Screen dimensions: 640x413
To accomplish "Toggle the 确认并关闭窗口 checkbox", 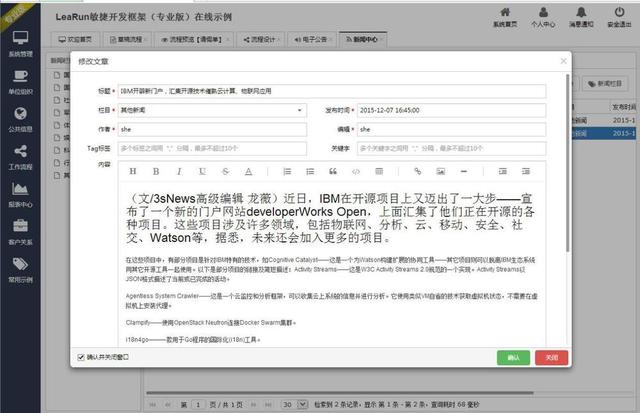I will (81, 357).
